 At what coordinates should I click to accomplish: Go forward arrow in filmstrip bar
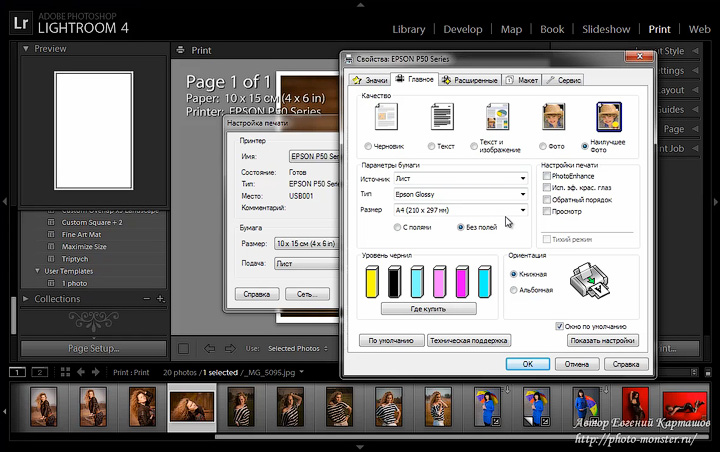(x=96, y=372)
